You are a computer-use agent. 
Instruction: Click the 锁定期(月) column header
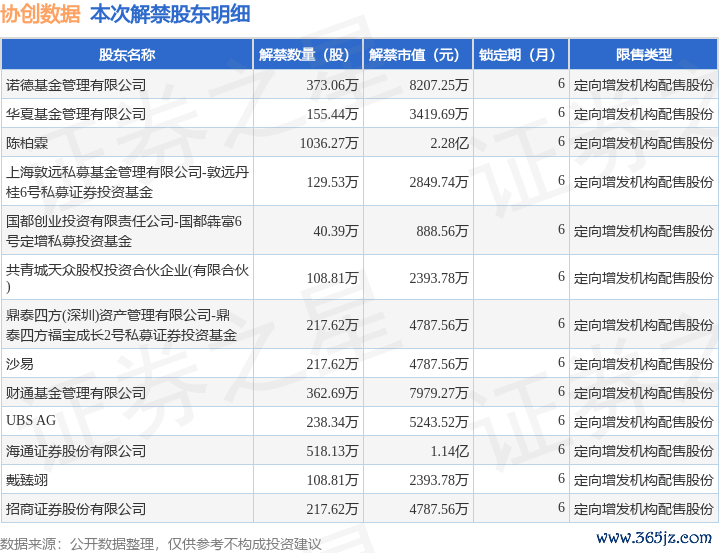pos(521,55)
